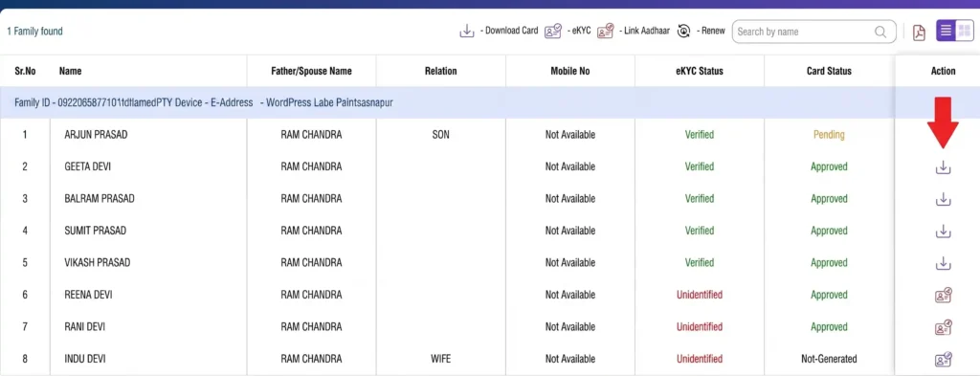Start eKYC for RANI DEVI

[943, 326]
